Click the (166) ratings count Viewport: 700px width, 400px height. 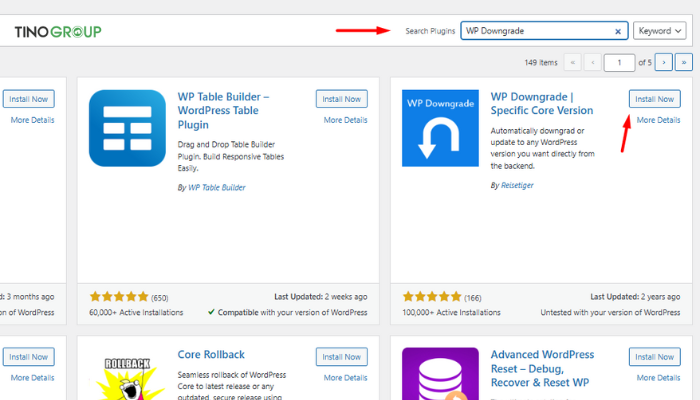pyautogui.click(x=472, y=298)
